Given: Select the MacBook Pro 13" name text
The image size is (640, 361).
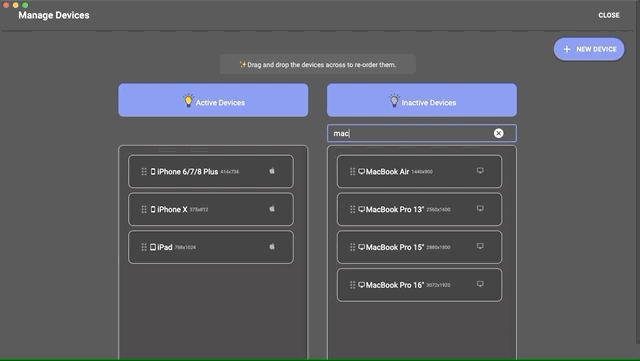Looking at the screenshot, I should [x=395, y=209].
